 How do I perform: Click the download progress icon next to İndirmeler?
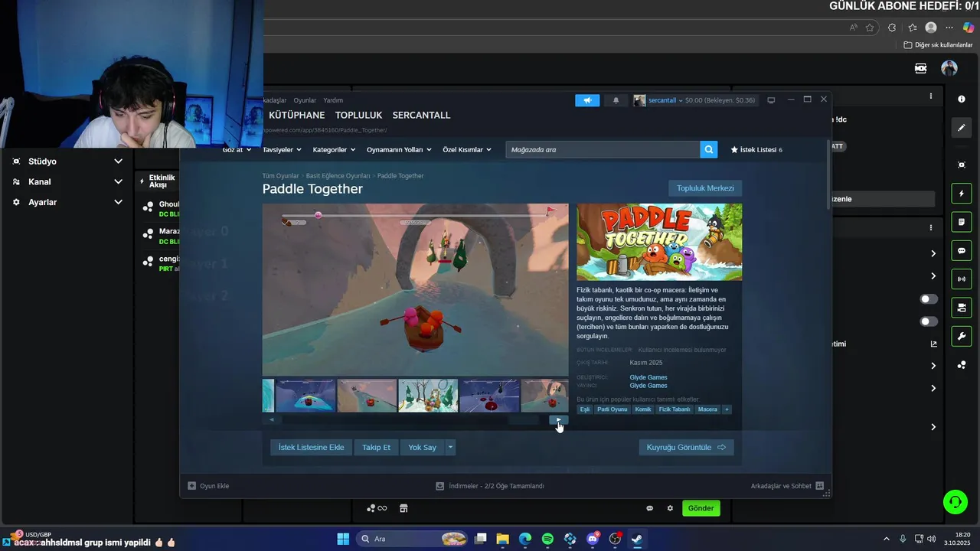tap(439, 485)
